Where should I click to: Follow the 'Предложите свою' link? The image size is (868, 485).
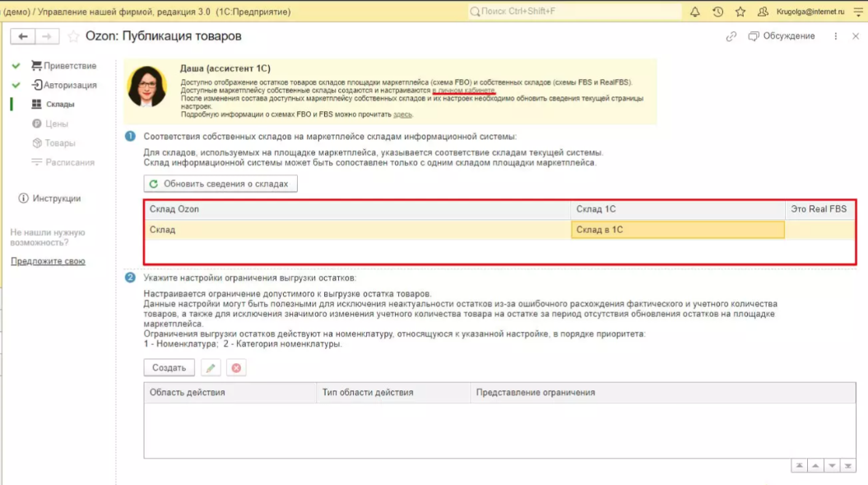[48, 261]
